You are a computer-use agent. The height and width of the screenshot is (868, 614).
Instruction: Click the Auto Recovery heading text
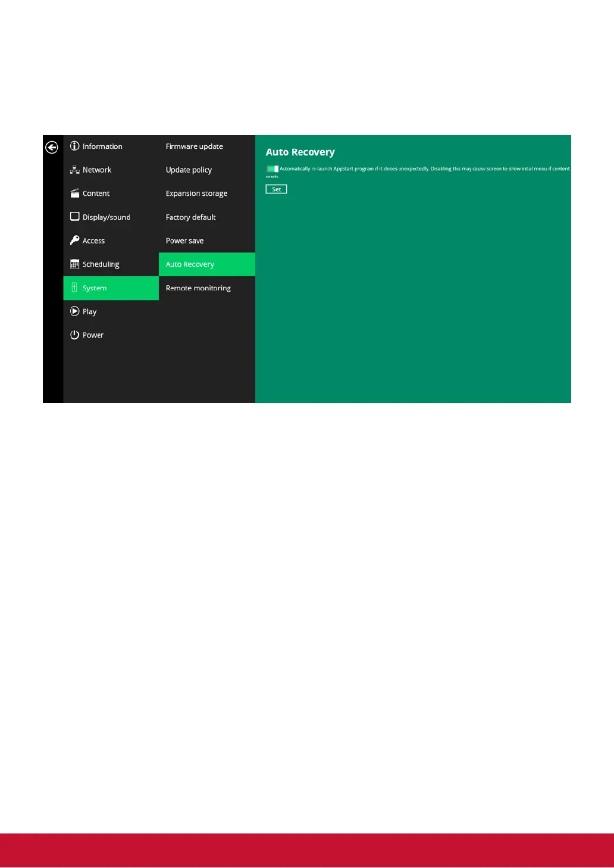click(x=300, y=152)
